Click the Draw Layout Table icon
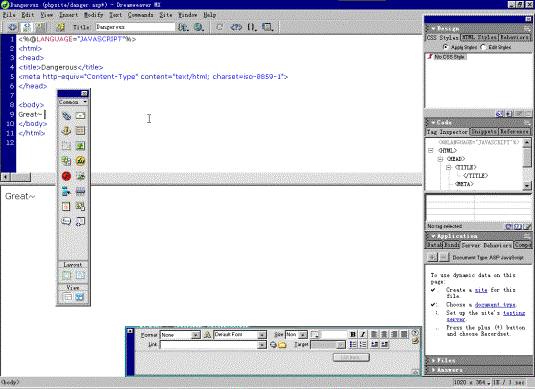The image size is (535, 389). click(66, 275)
